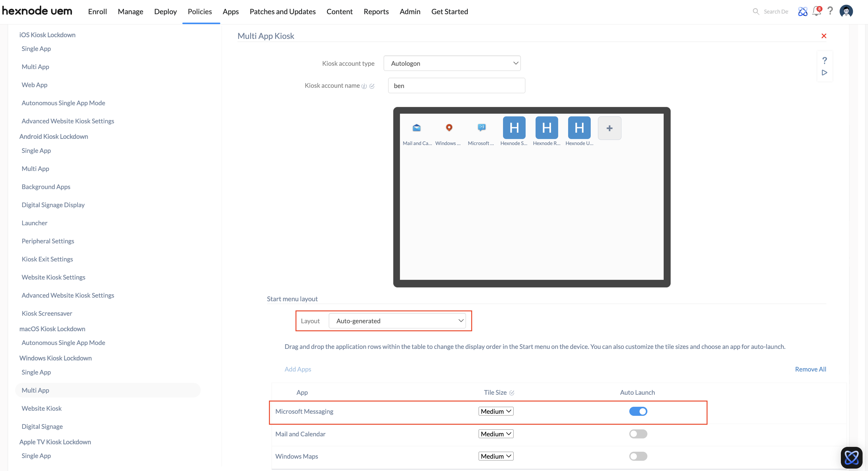
Task: Select the Hexnode U... app tile in preview
Action: pos(579,128)
